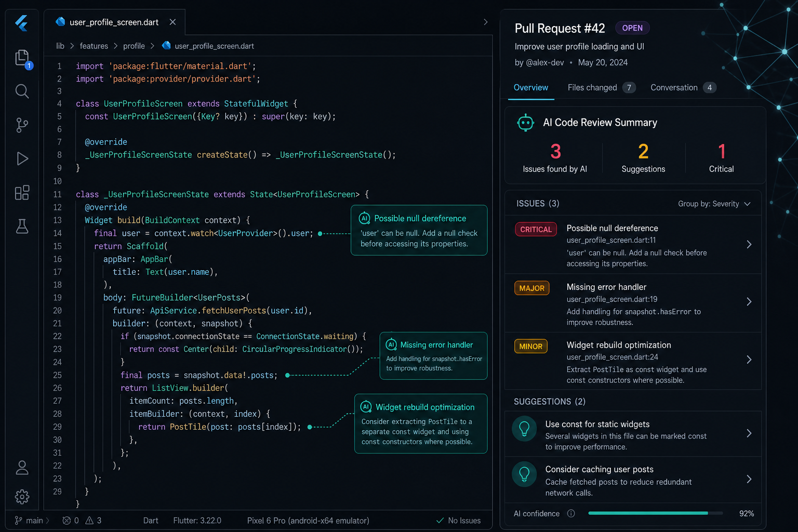
Task: Click the ISSUES (3) section header
Action: 538,204
